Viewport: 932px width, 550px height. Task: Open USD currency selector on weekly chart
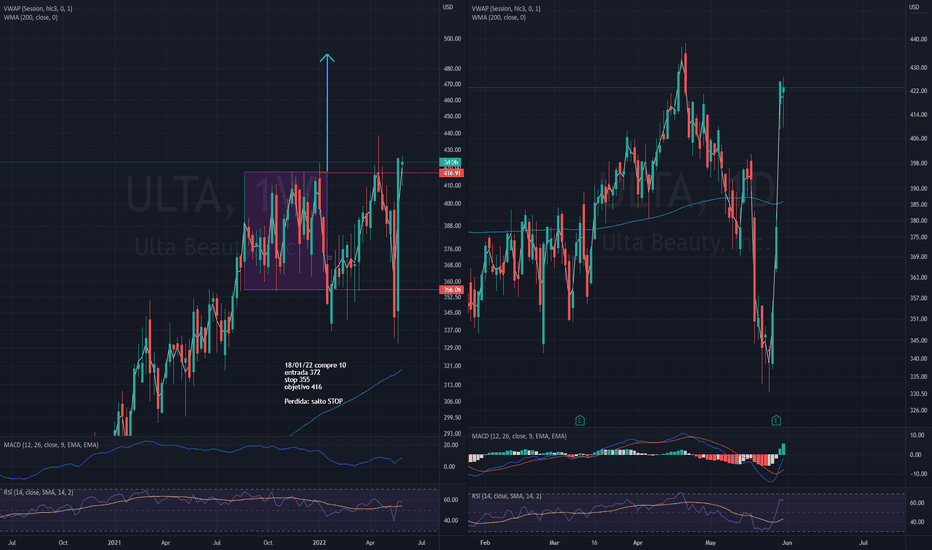point(448,7)
